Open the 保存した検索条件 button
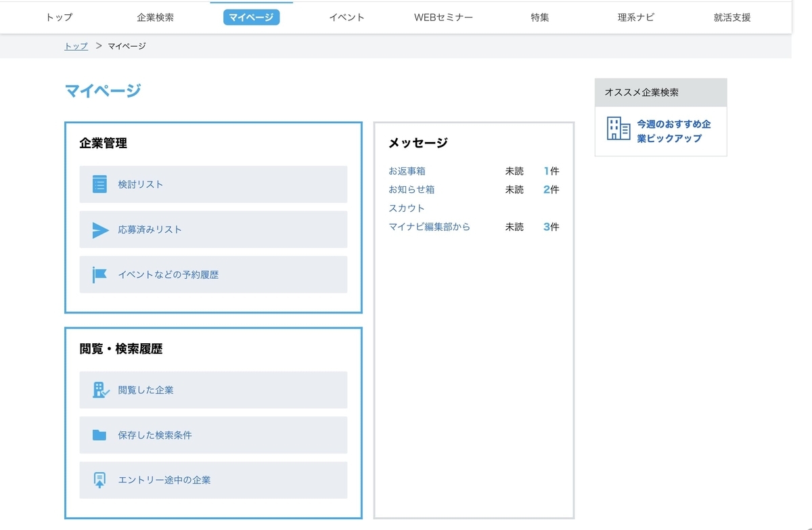Screen dimensions: 812x530 tap(213, 435)
